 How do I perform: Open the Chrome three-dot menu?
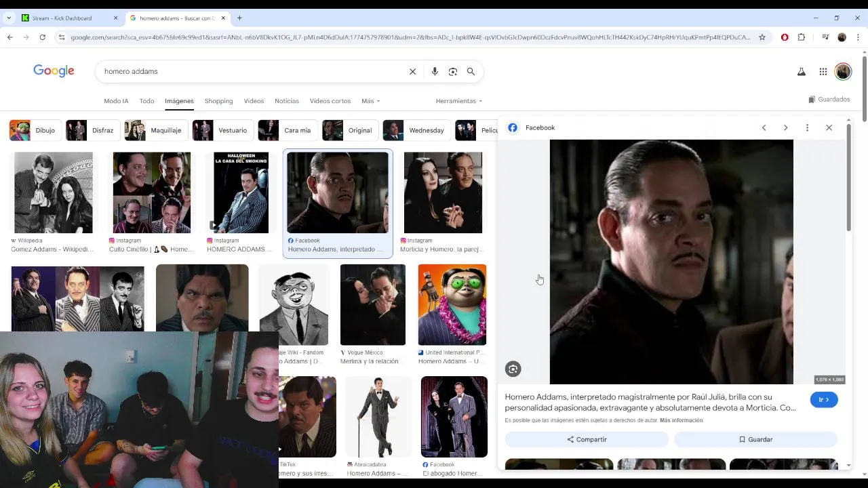pos(859,37)
